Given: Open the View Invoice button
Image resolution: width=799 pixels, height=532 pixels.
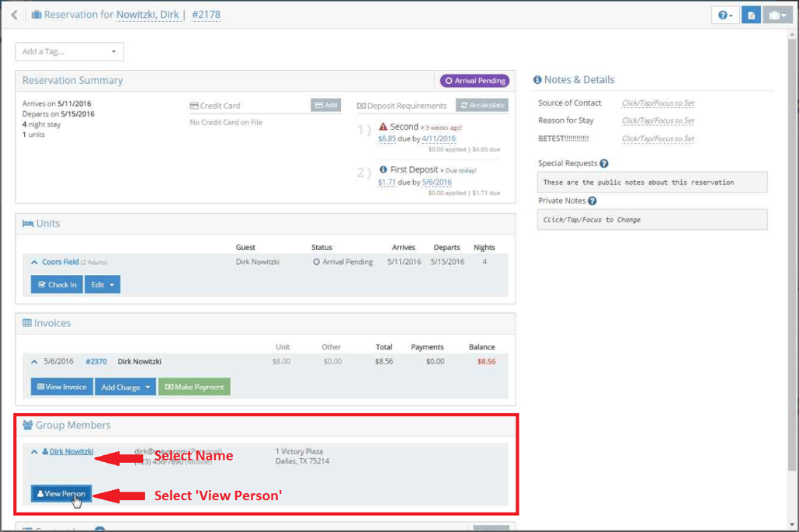Looking at the screenshot, I should pyautogui.click(x=62, y=387).
